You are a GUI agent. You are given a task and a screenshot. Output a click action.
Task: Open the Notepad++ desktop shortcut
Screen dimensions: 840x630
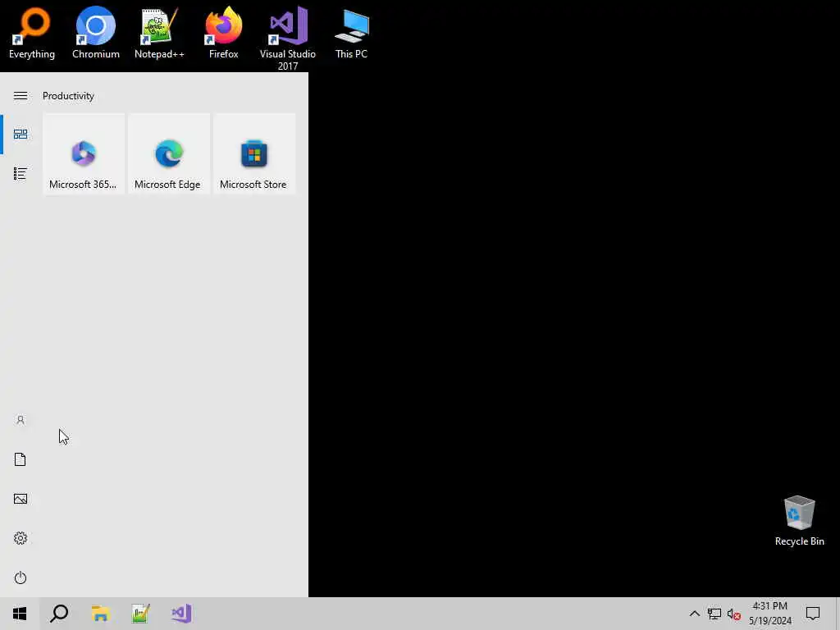point(159,33)
